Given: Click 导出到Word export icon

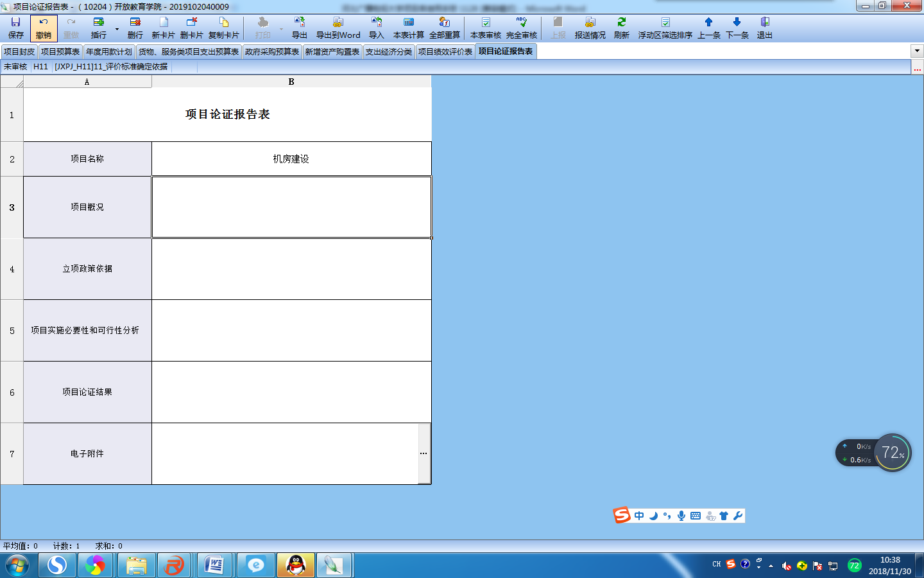Looking at the screenshot, I should 338,28.
